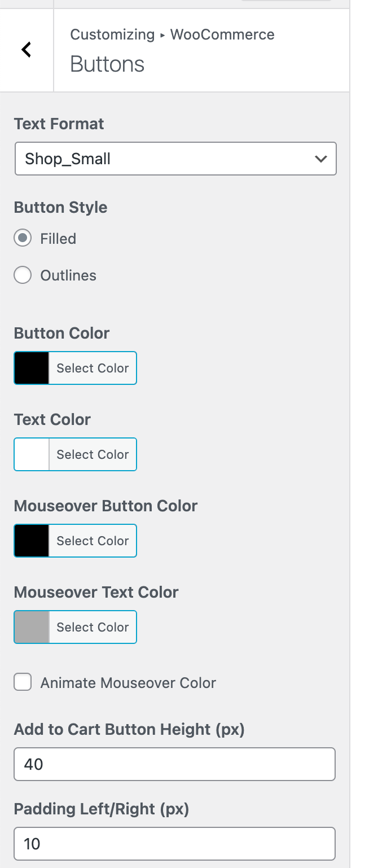Click the Customizing breadcrumb label

click(x=112, y=34)
